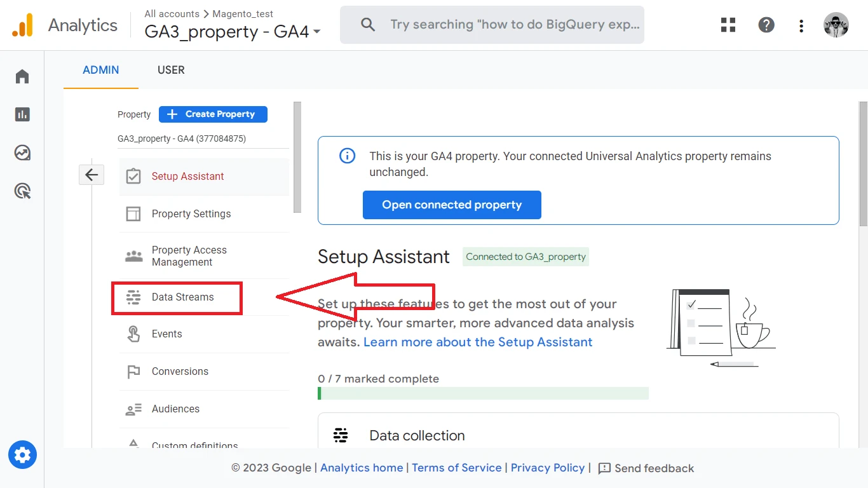Image resolution: width=868 pixels, height=488 pixels.
Task: Open the Advertising icon in sidebar
Action: pyautogui.click(x=22, y=191)
